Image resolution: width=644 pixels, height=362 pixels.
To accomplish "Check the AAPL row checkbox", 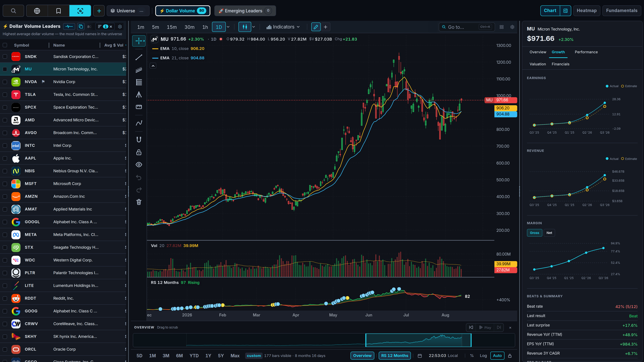I will pyautogui.click(x=5, y=158).
